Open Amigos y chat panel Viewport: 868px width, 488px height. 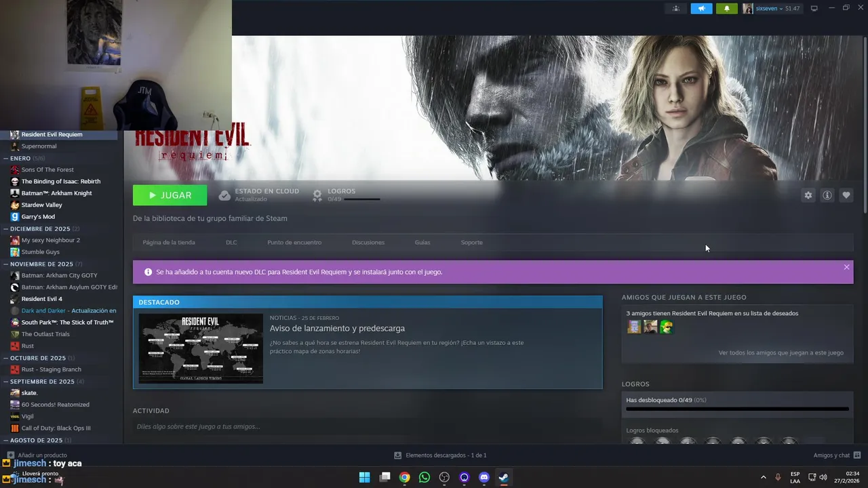pos(837,455)
